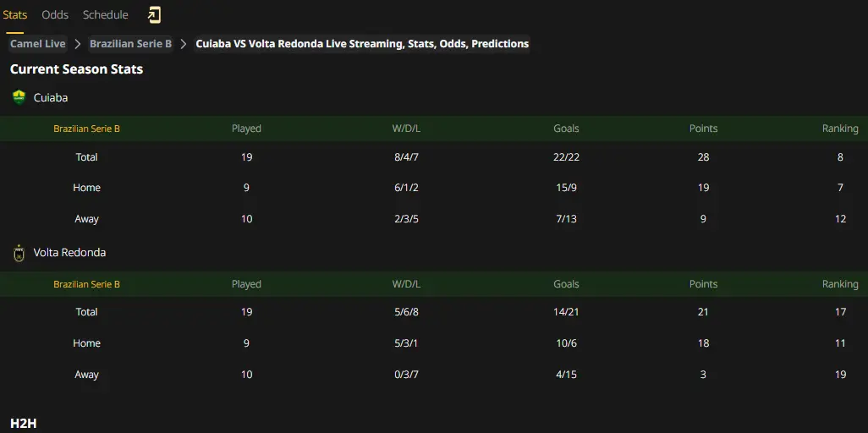Open Brazilian Serie B breadcrumb link
868x433 pixels.
(x=130, y=44)
